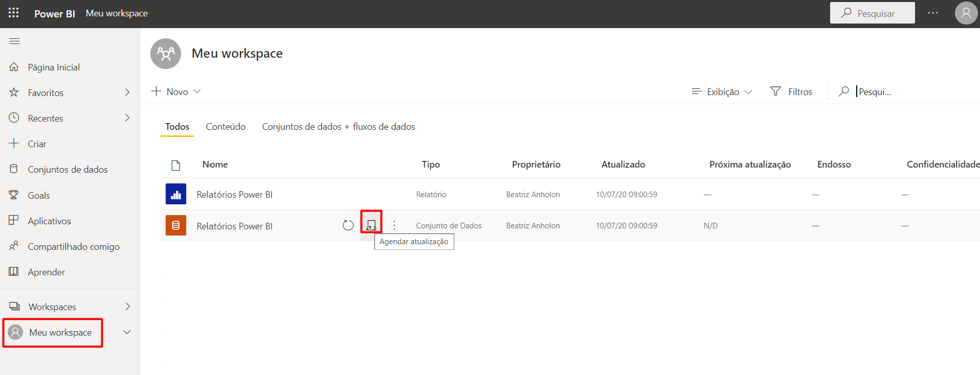Viewport: 980px width, 375px height.
Task: Sort by the Proprietário column header
Action: (536, 165)
